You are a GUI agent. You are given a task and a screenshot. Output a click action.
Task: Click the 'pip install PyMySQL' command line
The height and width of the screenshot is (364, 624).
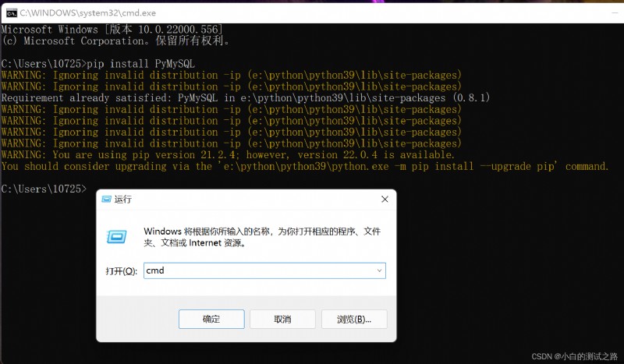[98, 64]
